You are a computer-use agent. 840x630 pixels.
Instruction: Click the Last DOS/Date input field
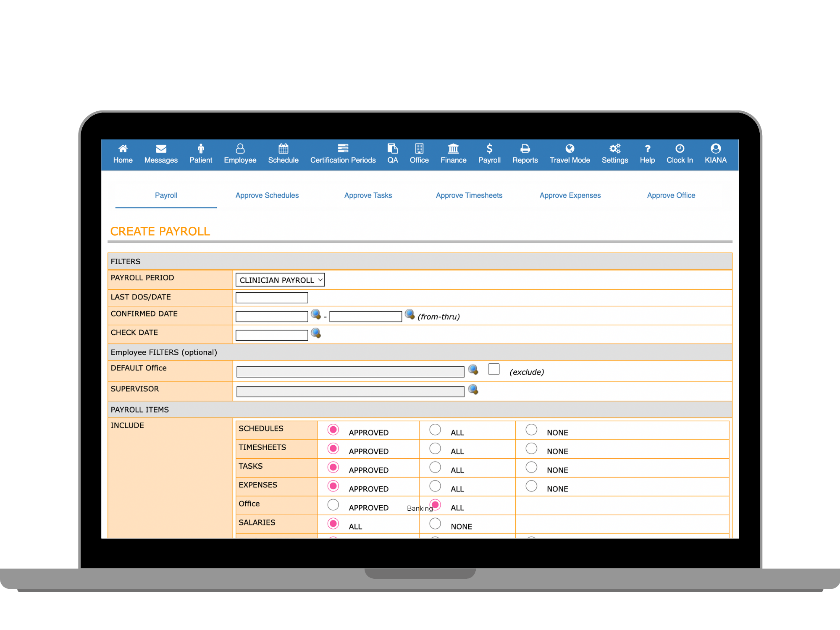click(x=272, y=298)
